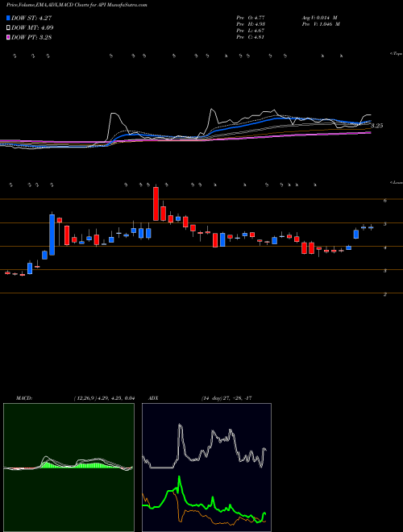Click the 'Pre H: 4.93' value
Screen dimensions: 403x532
point(251,24)
